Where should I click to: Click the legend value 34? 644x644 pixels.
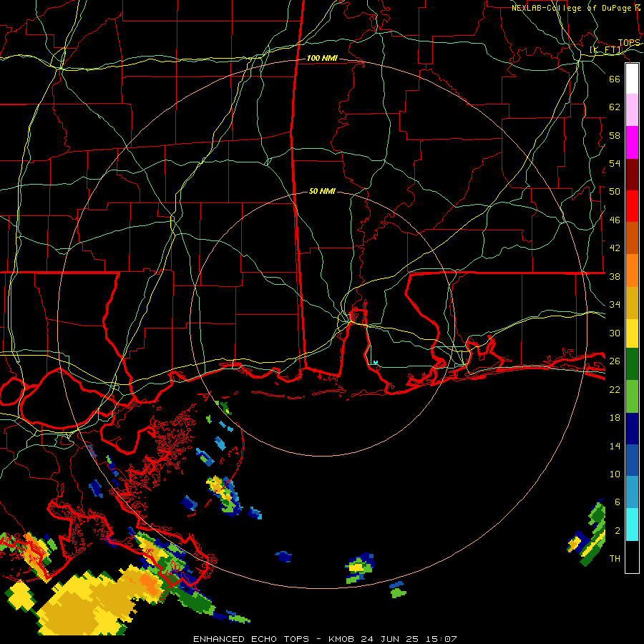pos(615,305)
